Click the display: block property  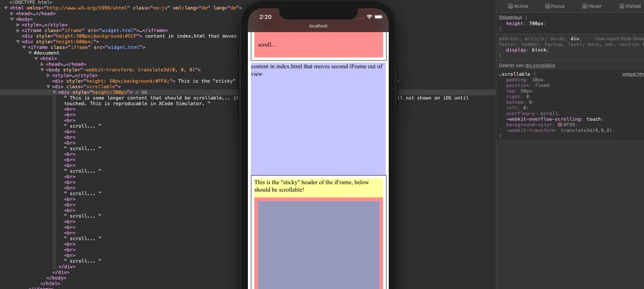pyautogui.click(x=527, y=50)
